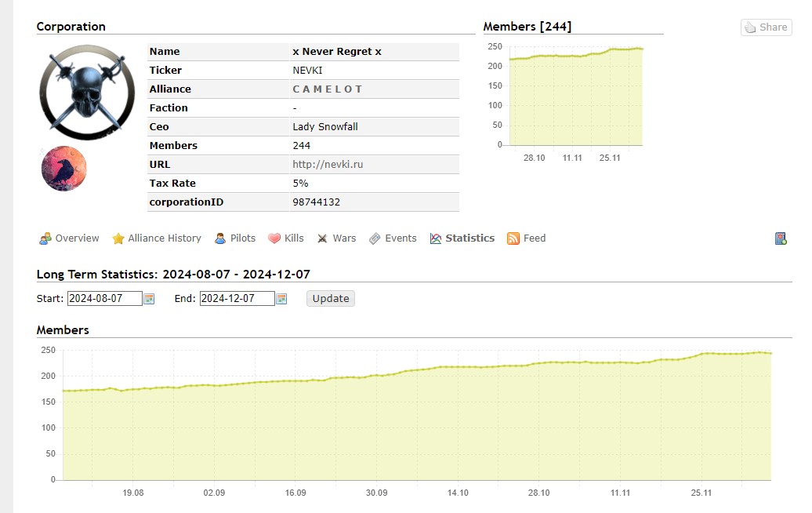Screen dimensions: 812x513
Task: Go to the Wars tab
Action: (344, 238)
